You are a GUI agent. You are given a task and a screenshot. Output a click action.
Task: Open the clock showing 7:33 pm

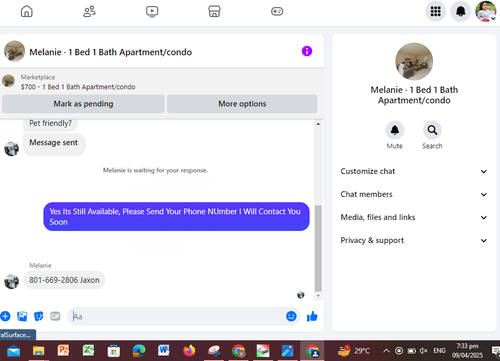click(467, 351)
